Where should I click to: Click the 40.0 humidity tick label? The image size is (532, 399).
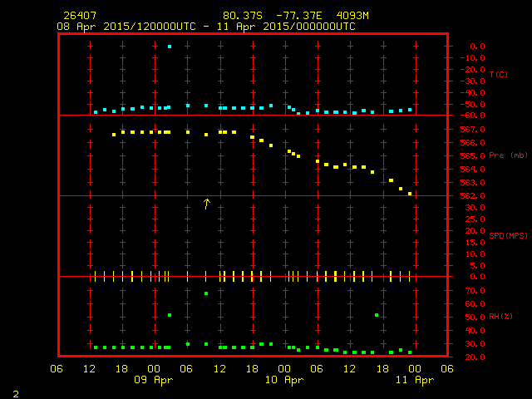click(x=475, y=330)
